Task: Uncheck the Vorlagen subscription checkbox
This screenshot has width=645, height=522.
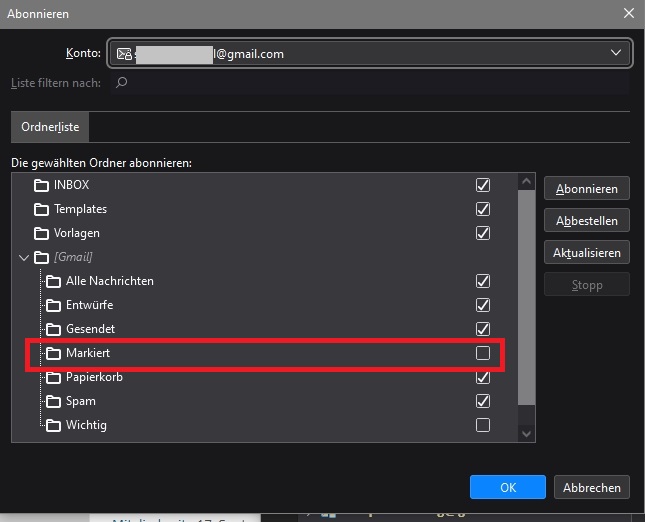Action: 483,233
